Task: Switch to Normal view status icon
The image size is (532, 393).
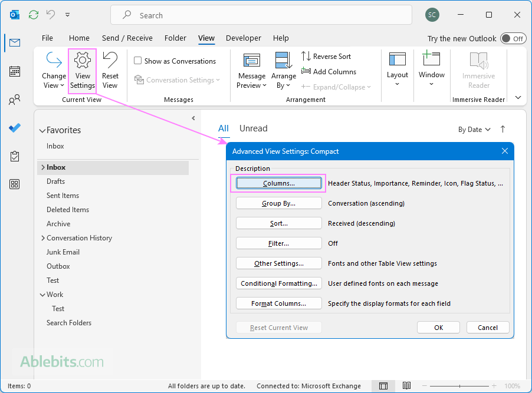Action: [383, 386]
